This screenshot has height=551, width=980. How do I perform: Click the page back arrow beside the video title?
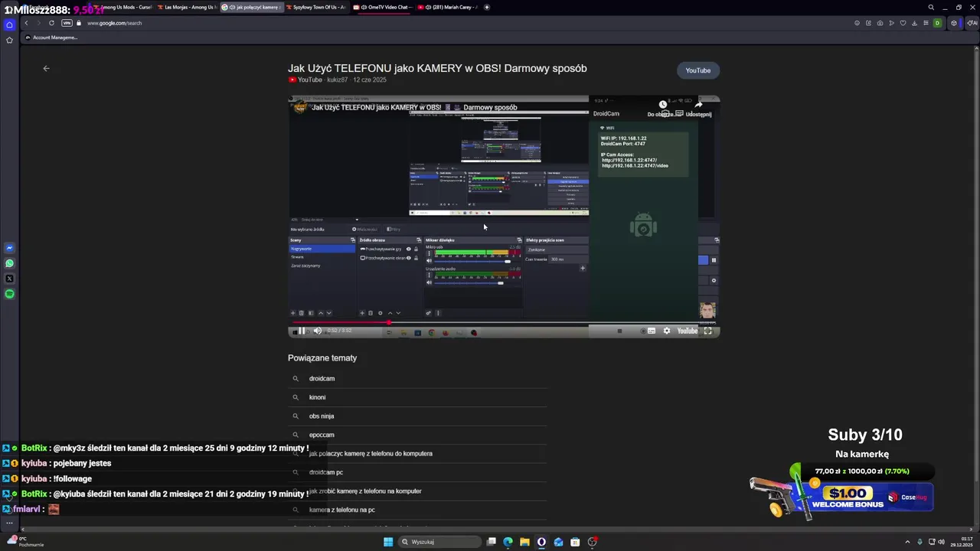click(x=46, y=68)
